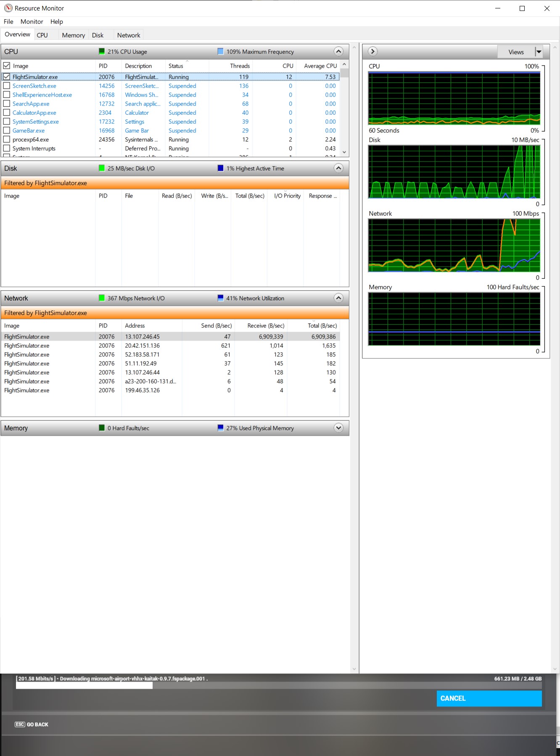Check the ScreenSketch.exe checkbox
Viewport: 560px width, 756px height.
(7, 86)
